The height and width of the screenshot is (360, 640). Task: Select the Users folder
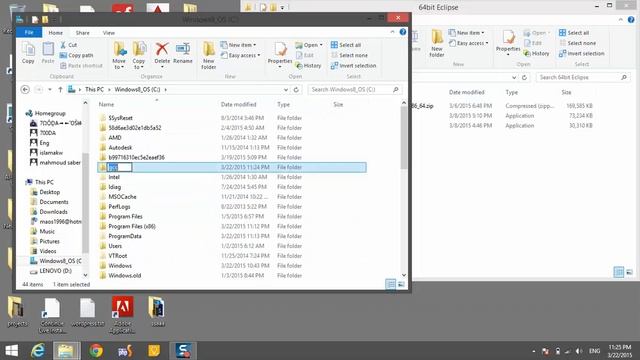coord(115,246)
